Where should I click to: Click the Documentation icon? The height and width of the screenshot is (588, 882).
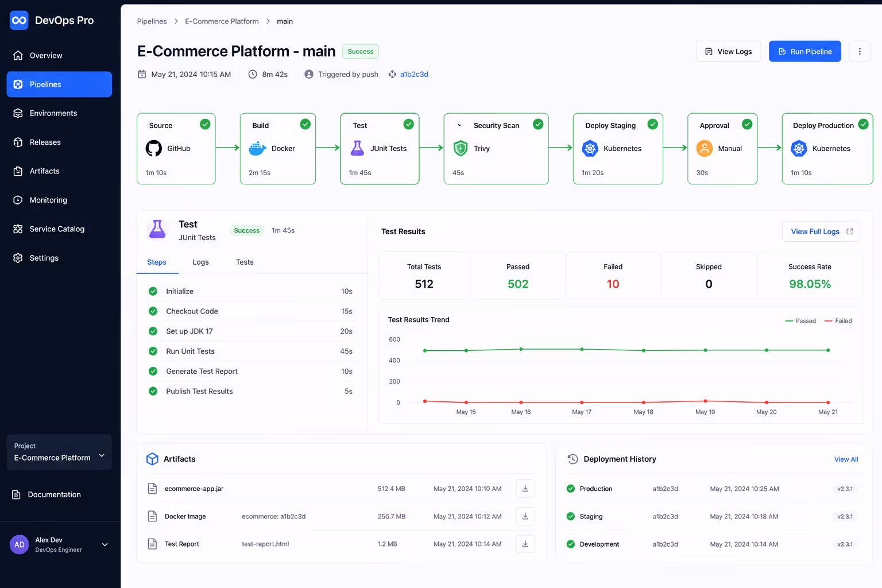pyautogui.click(x=16, y=494)
